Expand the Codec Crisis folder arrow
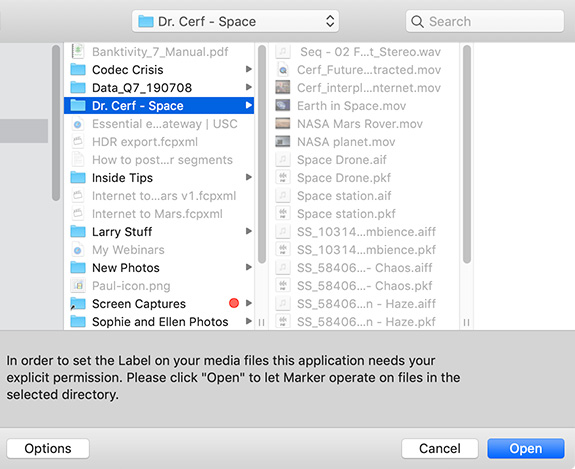Screen dimensions: 575x469 [x=249, y=69]
